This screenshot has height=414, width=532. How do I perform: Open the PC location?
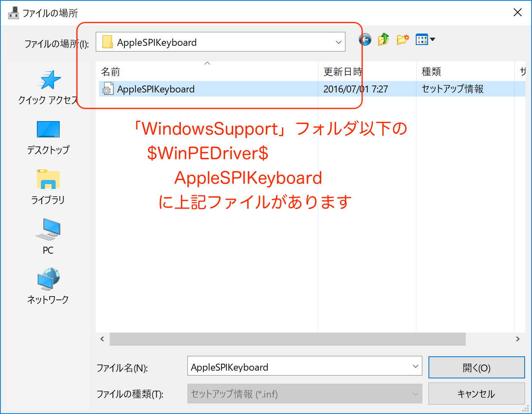[48, 237]
